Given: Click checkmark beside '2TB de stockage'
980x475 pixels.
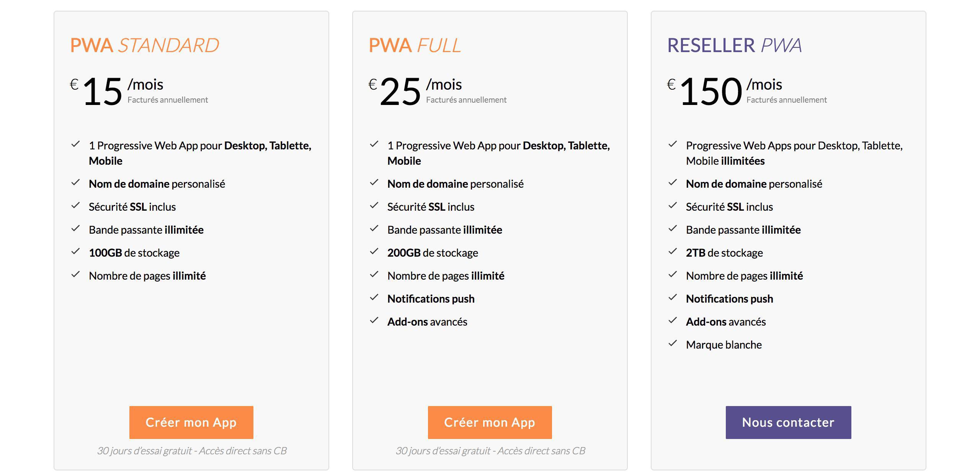Looking at the screenshot, I should tap(673, 252).
